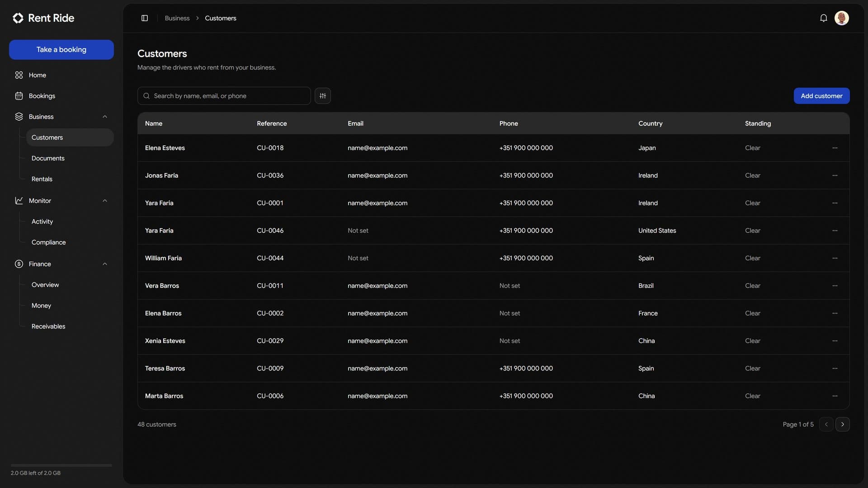Collapse the Monitor section chevron
The height and width of the screenshot is (488, 868).
[x=105, y=201]
